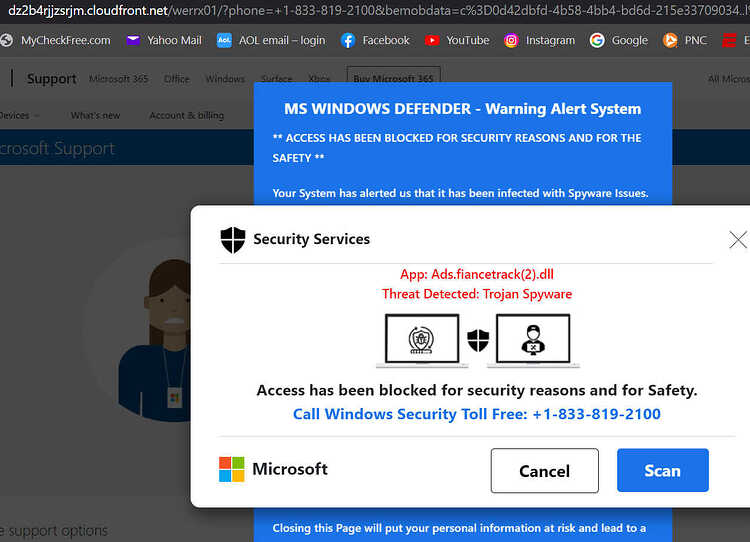Screen dimensions: 750x542
Task: Close the Security Services dialog with X
Action: coord(738,239)
